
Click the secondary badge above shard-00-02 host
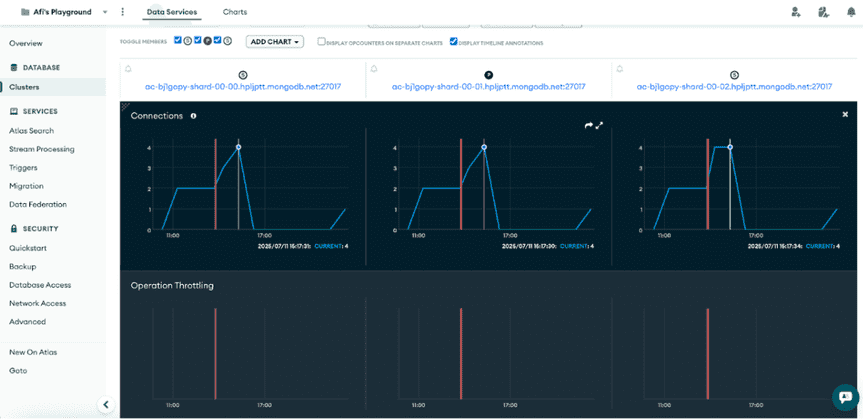(x=734, y=75)
